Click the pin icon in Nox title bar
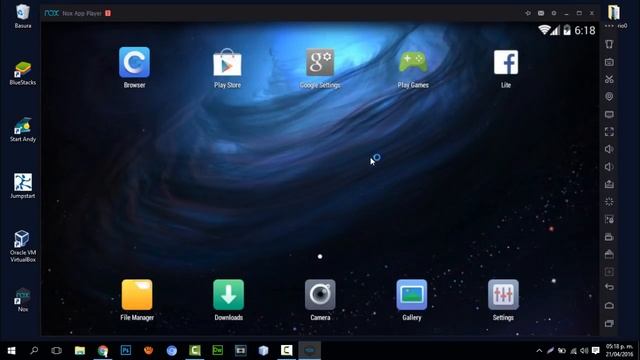 (x=528, y=13)
